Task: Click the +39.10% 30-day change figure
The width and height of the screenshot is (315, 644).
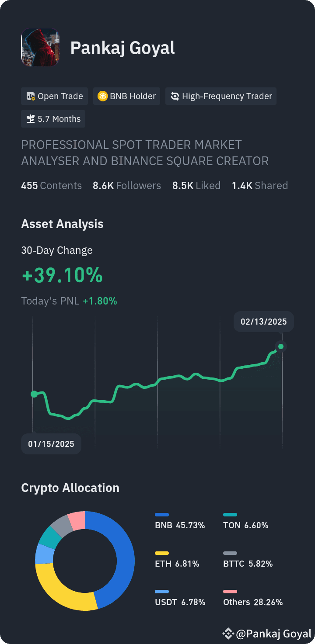Action: 62,275
